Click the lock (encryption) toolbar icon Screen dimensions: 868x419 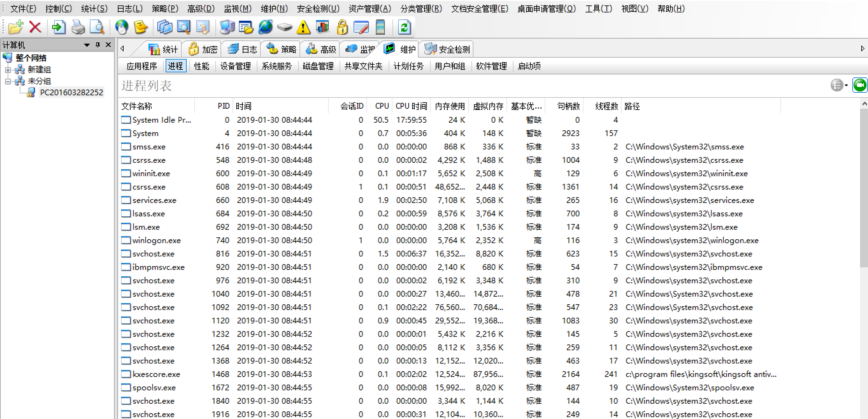coord(342,27)
